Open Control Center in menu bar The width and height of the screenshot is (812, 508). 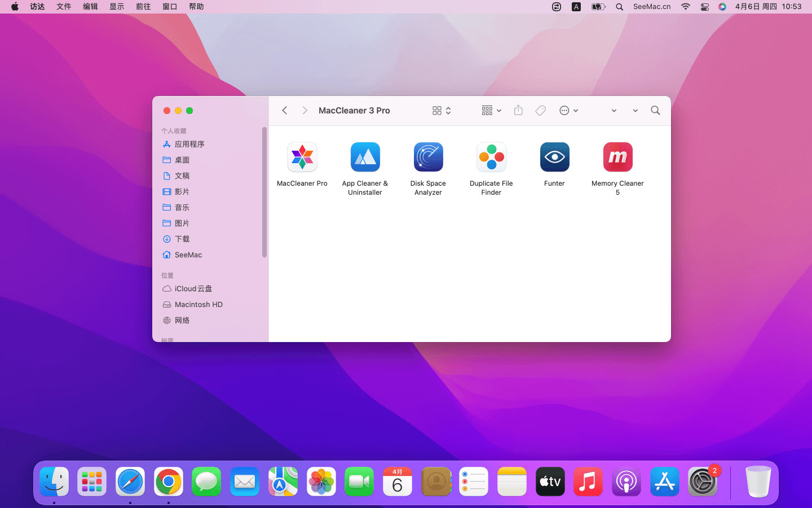point(705,7)
